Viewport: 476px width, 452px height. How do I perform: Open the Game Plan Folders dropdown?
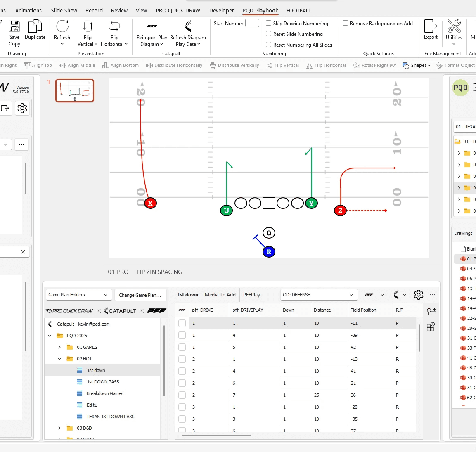[78, 295]
